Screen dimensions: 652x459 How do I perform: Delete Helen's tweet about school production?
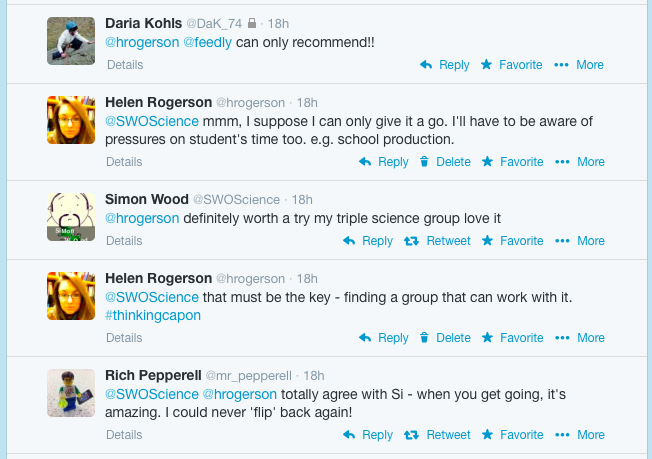pyautogui.click(x=445, y=162)
